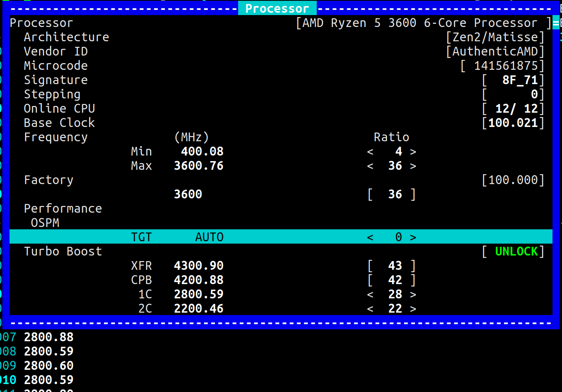Toggle the Turbo Boost UNLOCK setting
Image resolution: width=562 pixels, height=392 pixels.
tap(513, 252)
